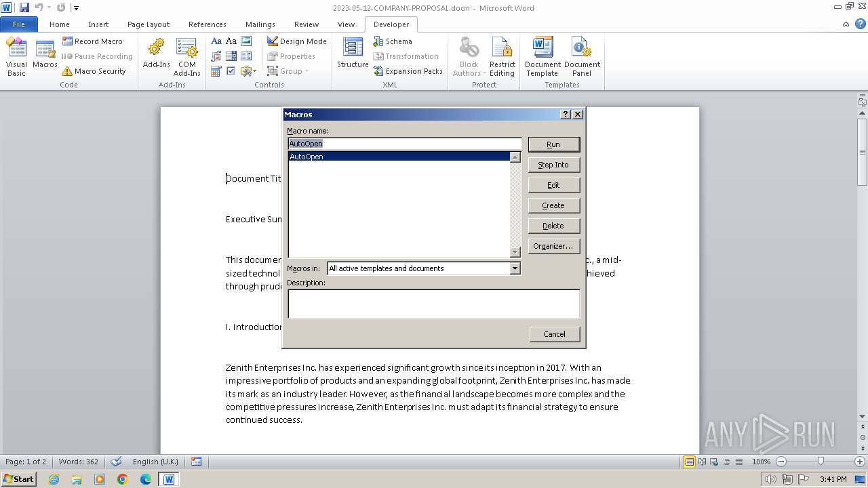The width and height of the screenshot is (868, 488).
Task: Save document from Quick Access Toolbar
Action: click(x=24, y=7)
